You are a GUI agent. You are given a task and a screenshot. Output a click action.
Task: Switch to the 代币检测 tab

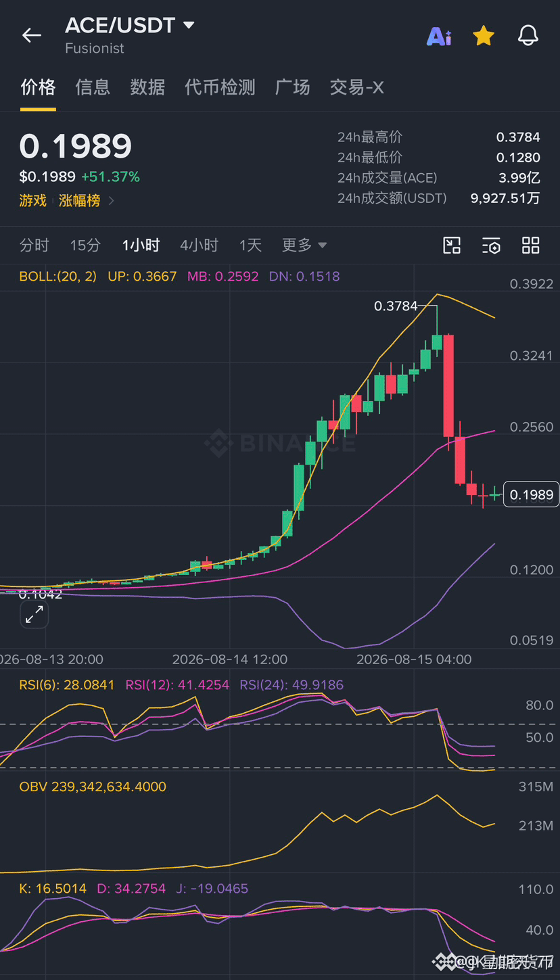(x=220, y=87)
